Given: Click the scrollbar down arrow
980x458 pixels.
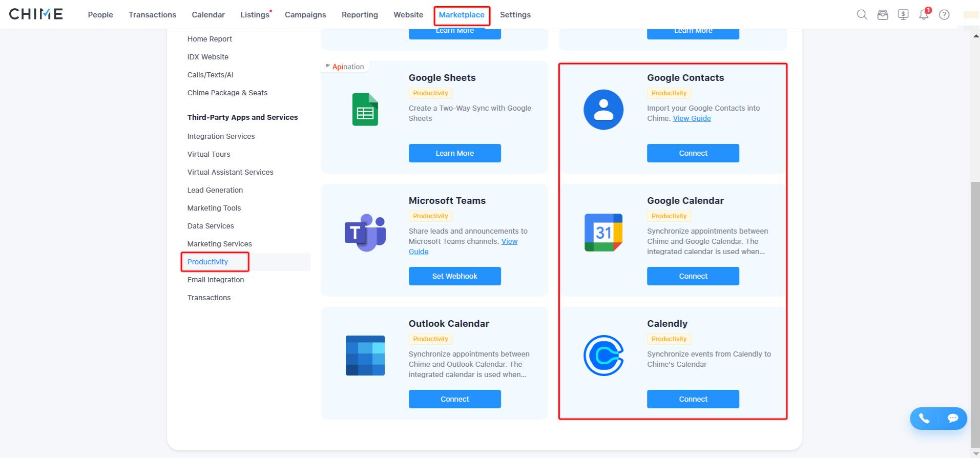Looking at the screenshot, I should (975, 453).
